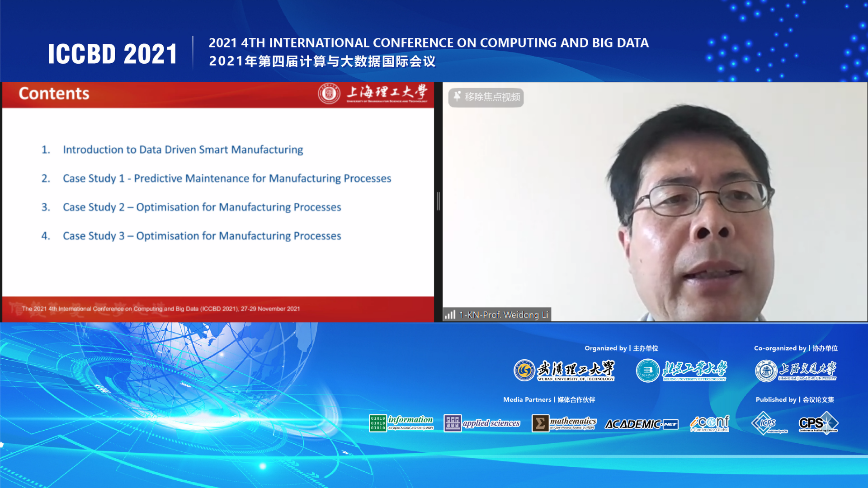The height and width of the screenshot is (488, 868).
Task: Click the slide footer conference date text
Action: pos(160,309)
